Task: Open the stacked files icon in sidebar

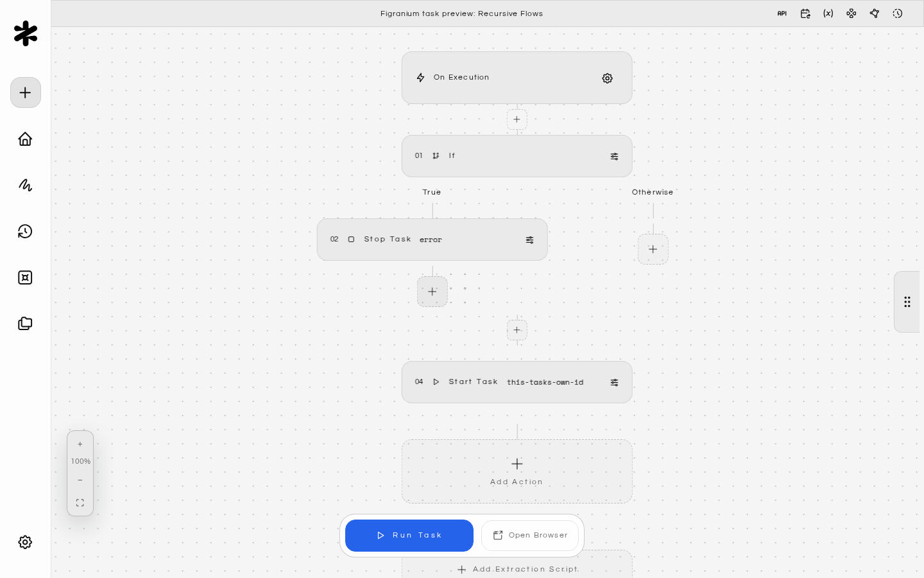Action: (x=25, y=324)
